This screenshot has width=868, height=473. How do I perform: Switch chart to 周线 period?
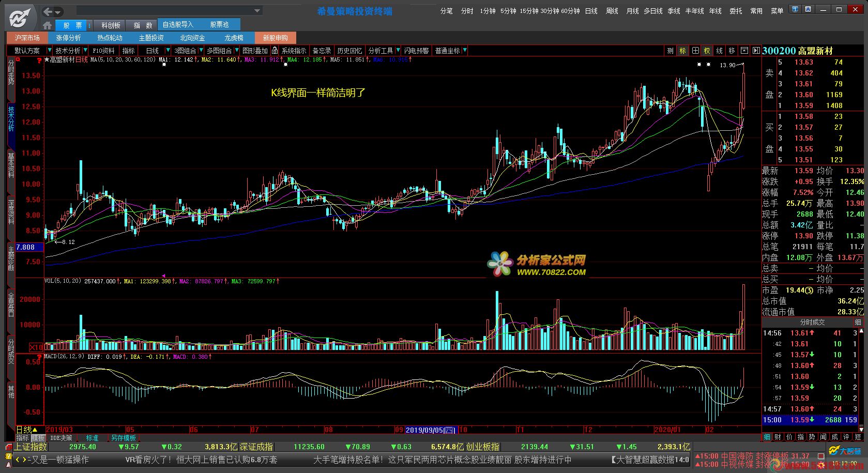[x=612, y=11]
